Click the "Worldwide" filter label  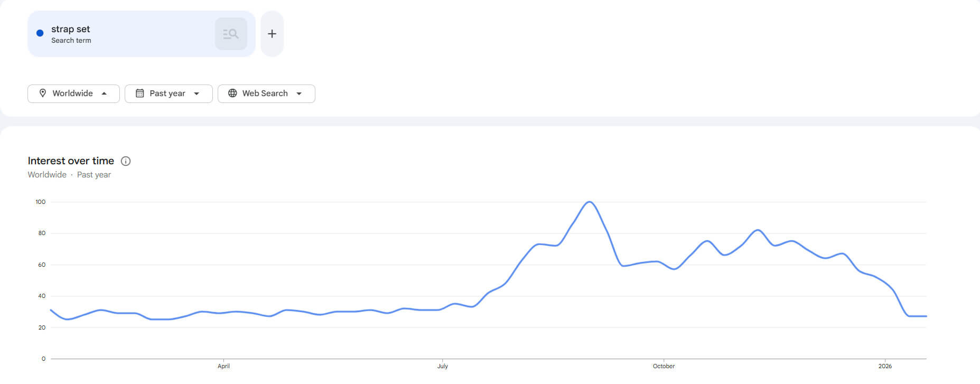[x=72, y=93]
